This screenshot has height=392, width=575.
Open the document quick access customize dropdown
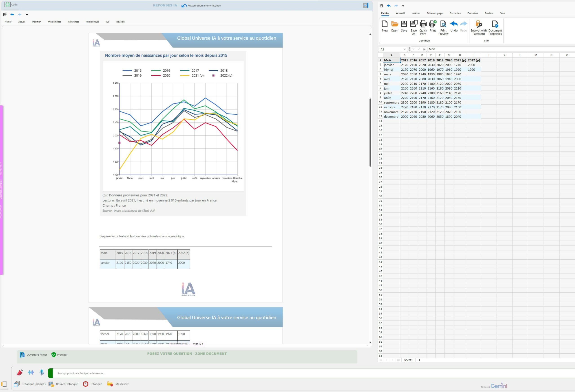coord(27,15)
